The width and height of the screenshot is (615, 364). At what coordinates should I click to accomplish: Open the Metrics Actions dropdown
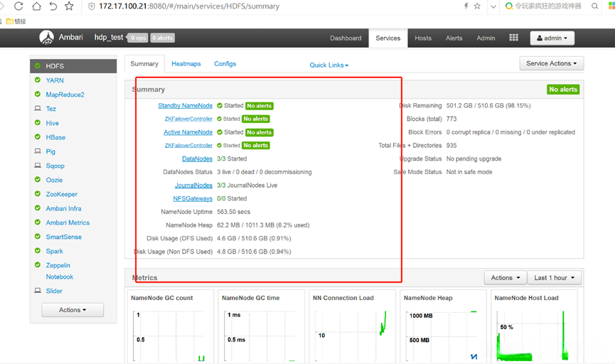(506, 278)
